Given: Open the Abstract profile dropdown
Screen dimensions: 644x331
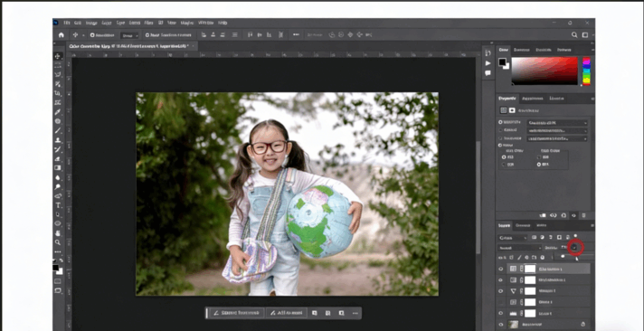Looking at the screenshot, I should coord(557,130).
